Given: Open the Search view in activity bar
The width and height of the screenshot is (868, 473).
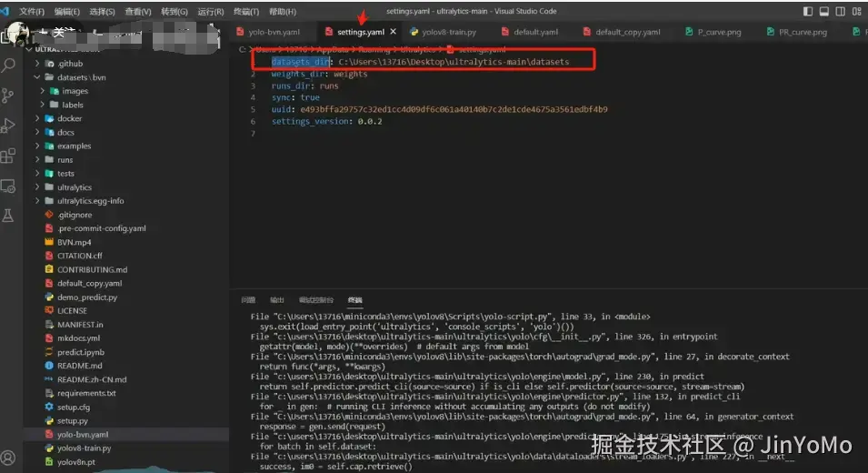Looking at the screenshot, I should (x=8, y=65).
